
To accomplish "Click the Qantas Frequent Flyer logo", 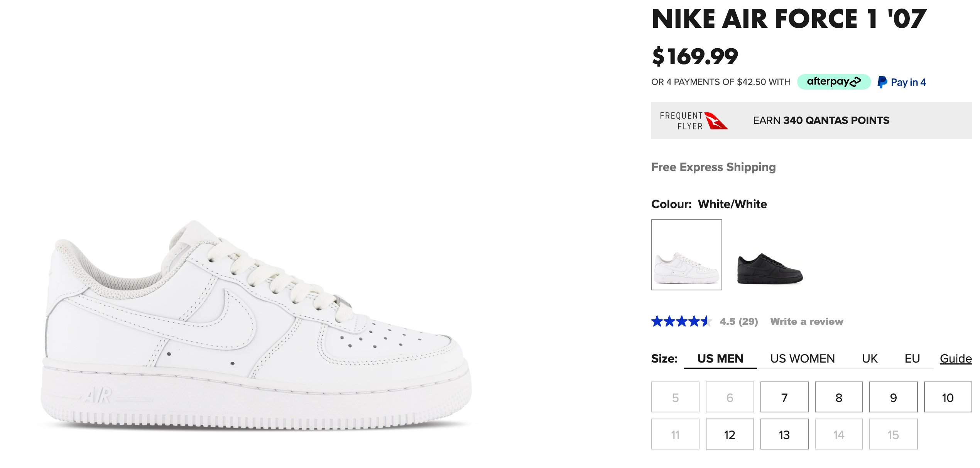I will 694,121.
